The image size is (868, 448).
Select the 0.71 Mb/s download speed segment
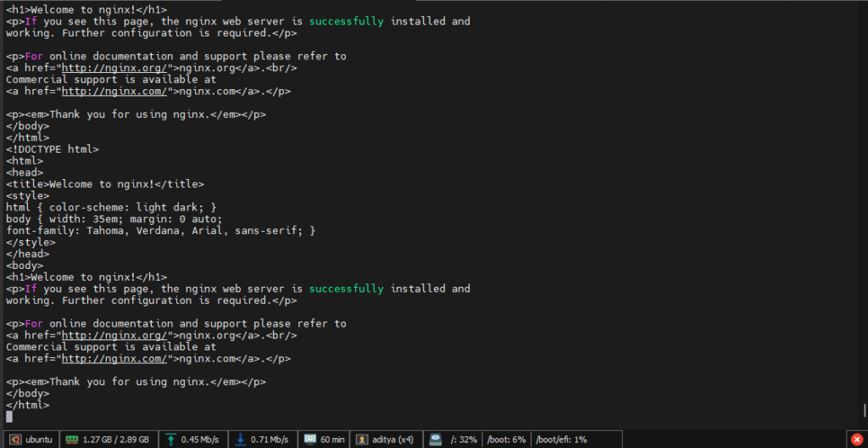270,440
